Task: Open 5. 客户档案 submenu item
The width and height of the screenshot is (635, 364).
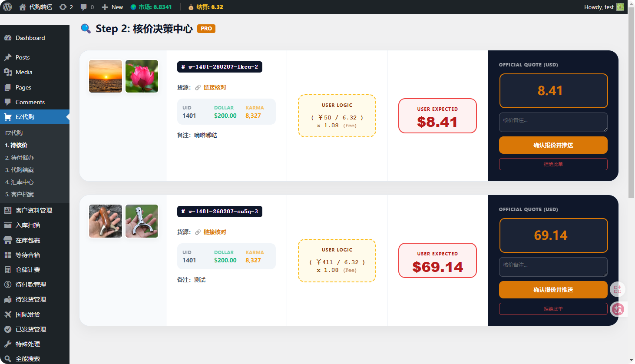Action: click(x=19, y=194)
